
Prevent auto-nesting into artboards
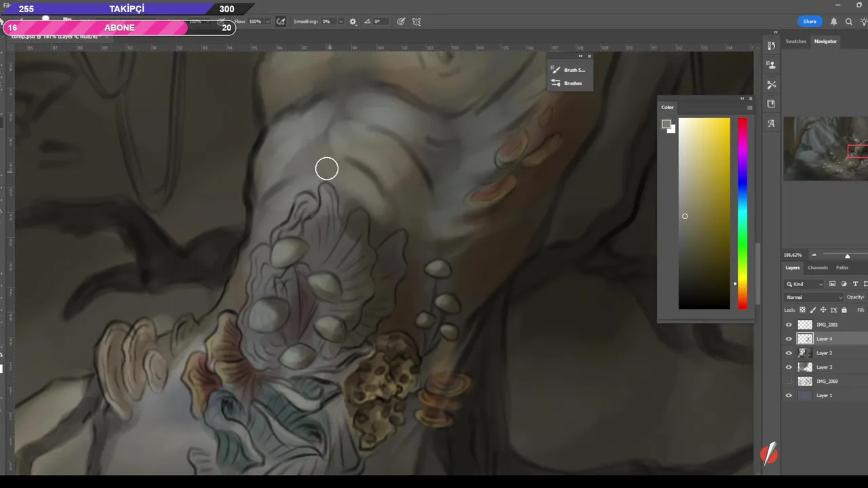[x=833, y=310]
